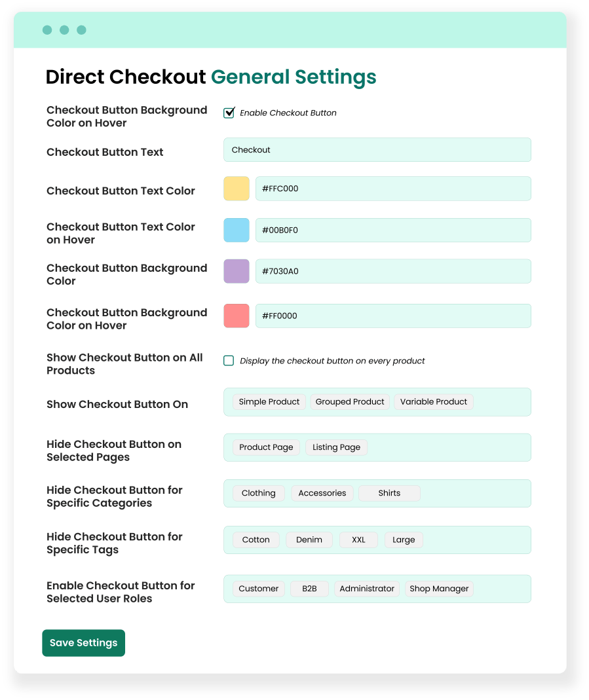This screenshot has height=700, width=589.
Task: Open the Checkout Button Text Color swatch
Action: coord(236,189)
